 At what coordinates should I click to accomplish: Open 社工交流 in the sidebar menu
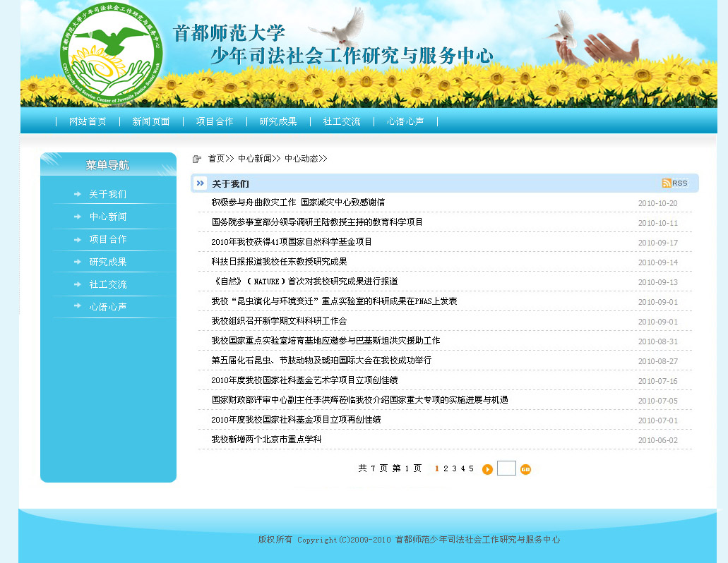pos(108,284)
